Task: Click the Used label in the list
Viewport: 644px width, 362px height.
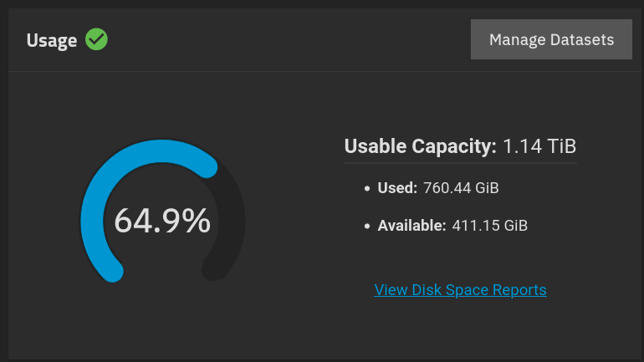Action: [x=397, y=188]
